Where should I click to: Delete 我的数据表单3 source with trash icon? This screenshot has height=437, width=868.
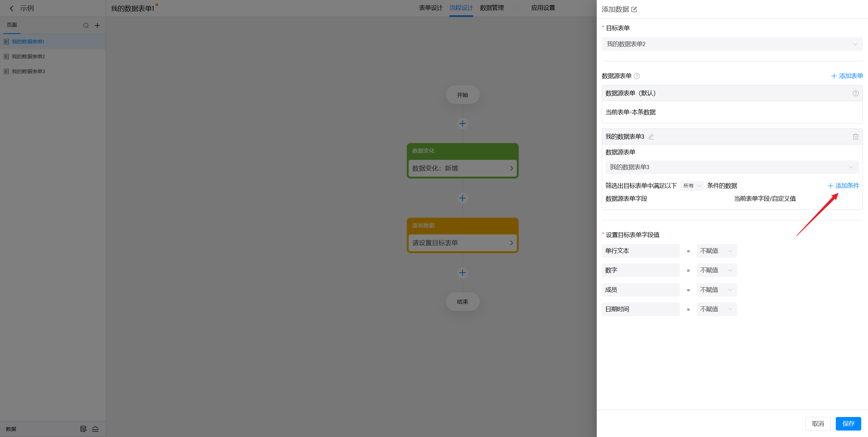pos(855,137)
